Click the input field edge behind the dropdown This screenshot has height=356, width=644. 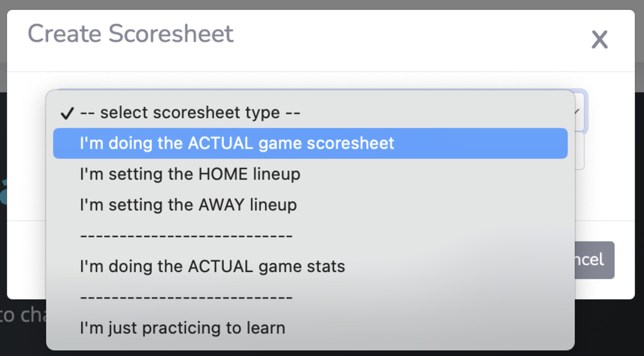580,151
